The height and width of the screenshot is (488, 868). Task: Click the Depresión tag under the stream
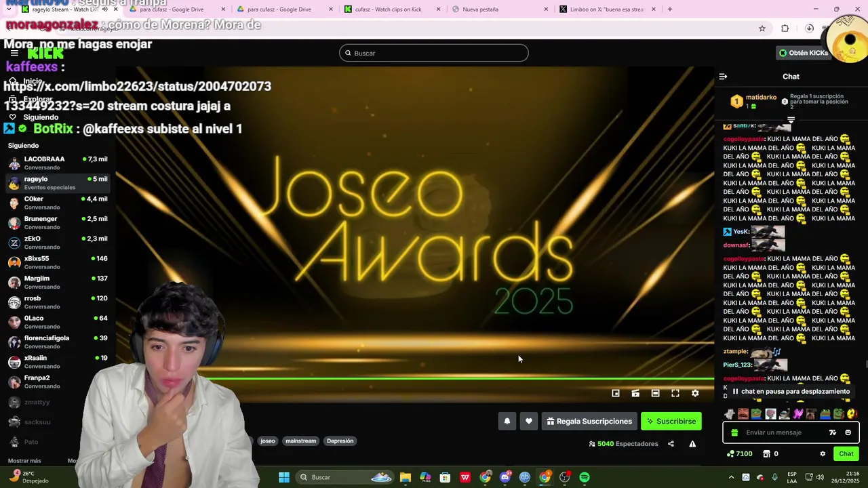pos(340,441)
